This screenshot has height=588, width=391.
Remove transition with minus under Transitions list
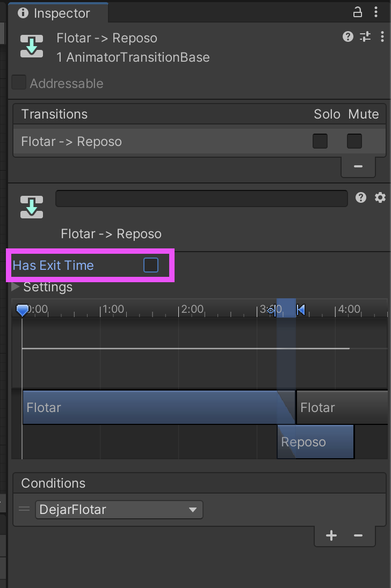tap(358, 166)
